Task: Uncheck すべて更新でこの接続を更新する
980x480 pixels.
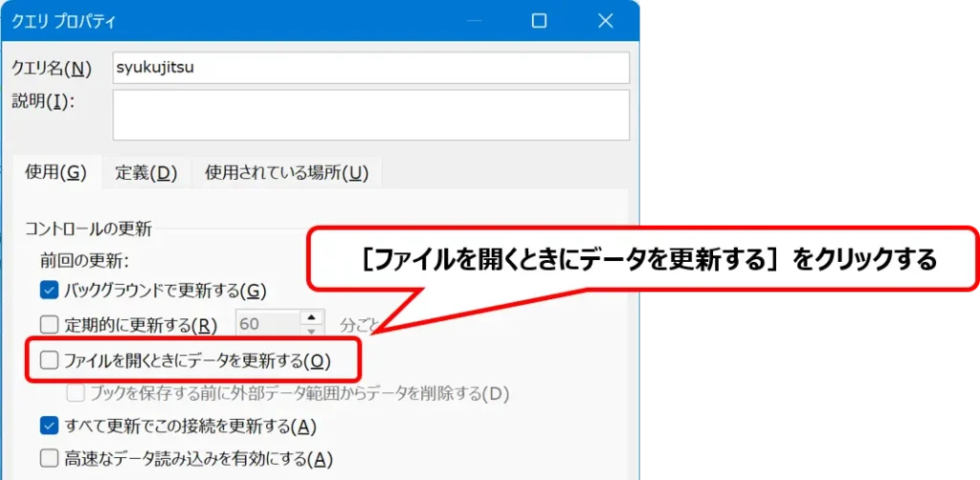Action: tap(49, 426)
